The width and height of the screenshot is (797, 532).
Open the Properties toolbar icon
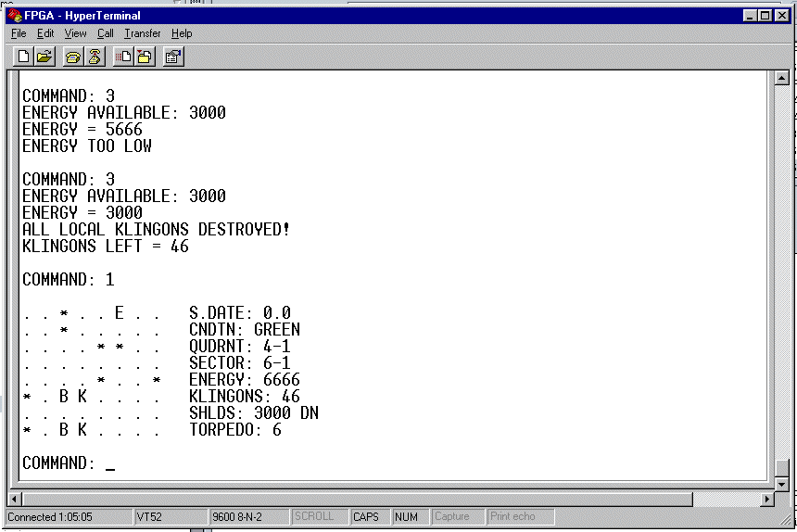pos(172,57)
